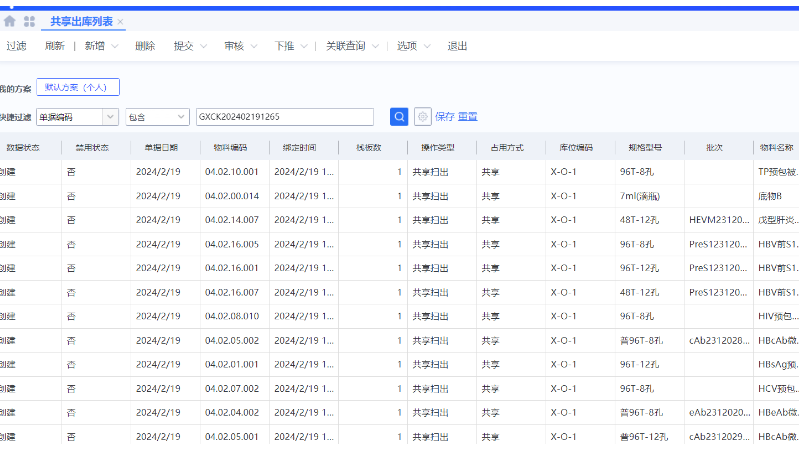Image resolution: width=799 pixels, height=450 pixels.
Task: Open 选项 menu
Action: tap(407, 46)
